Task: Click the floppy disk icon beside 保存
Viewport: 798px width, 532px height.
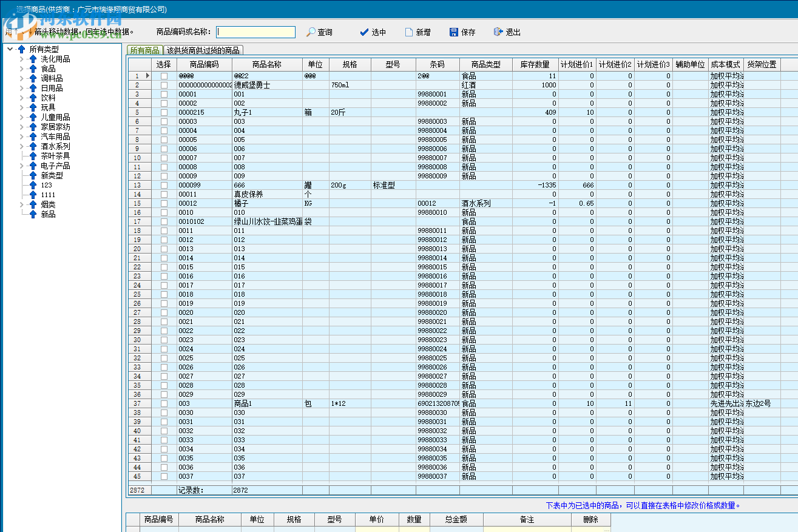Action: 454,32
